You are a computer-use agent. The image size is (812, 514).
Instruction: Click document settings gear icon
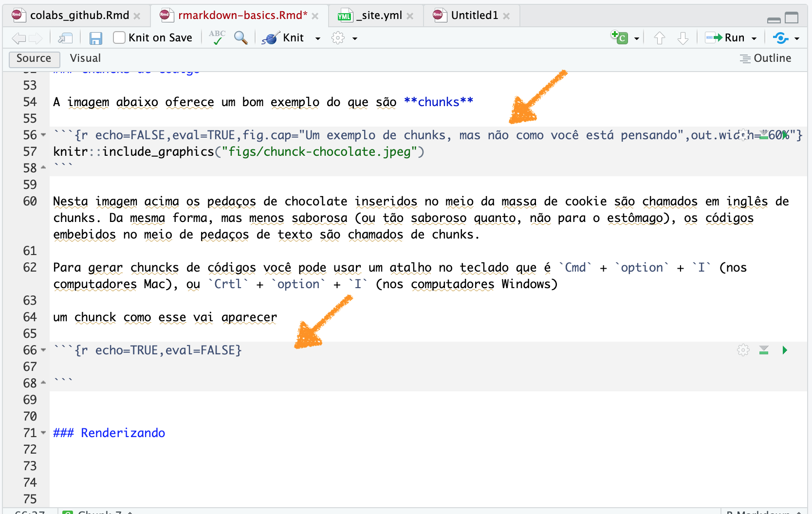point(338,38)
